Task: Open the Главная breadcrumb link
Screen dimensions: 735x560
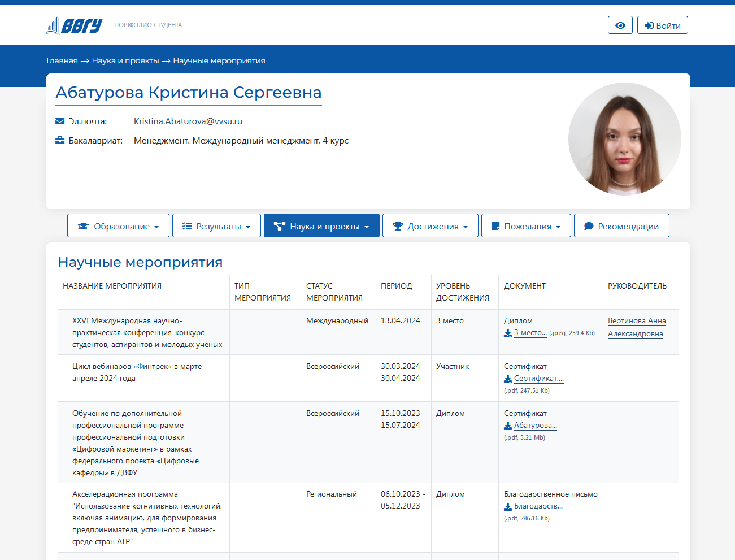Action: click(x=62, y=60)
